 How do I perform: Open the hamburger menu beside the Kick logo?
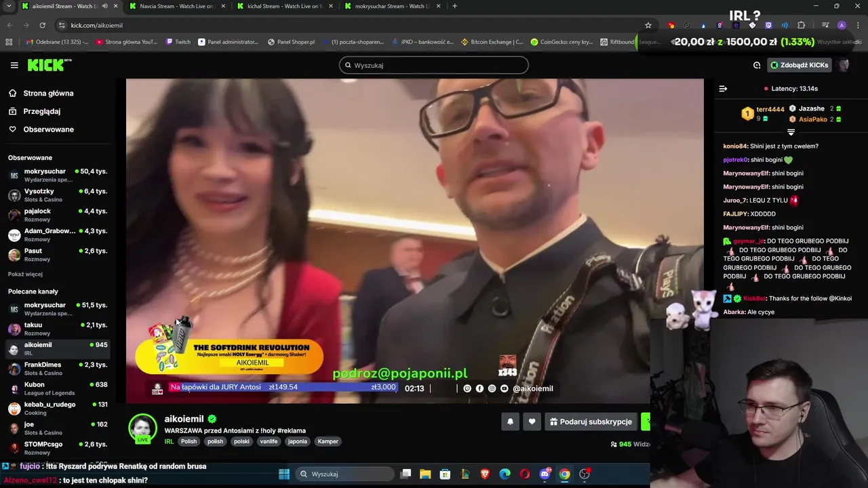(x=14, y=65)
